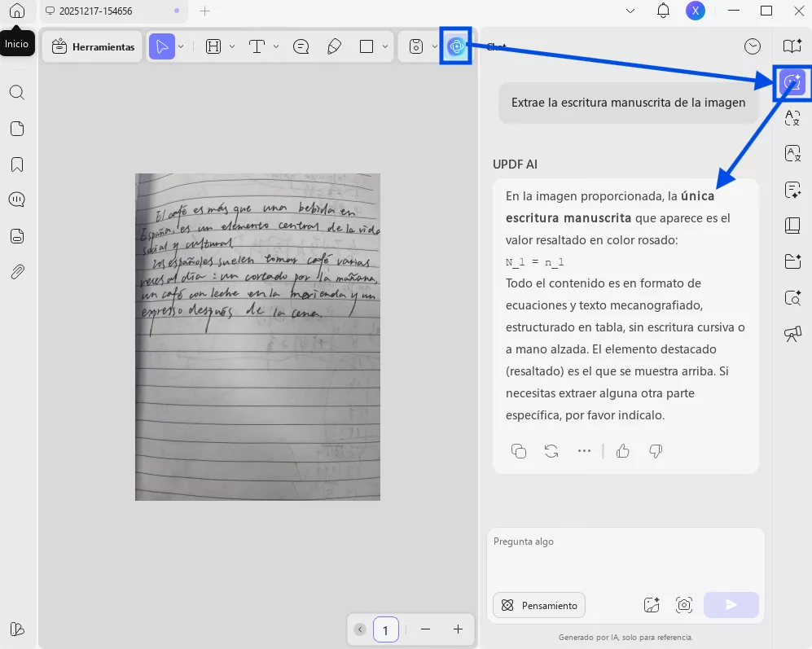This screenshot has height=649, width=812.
Task: Expand the text tool dropdown arrow
Action: [x=276, y=46]
